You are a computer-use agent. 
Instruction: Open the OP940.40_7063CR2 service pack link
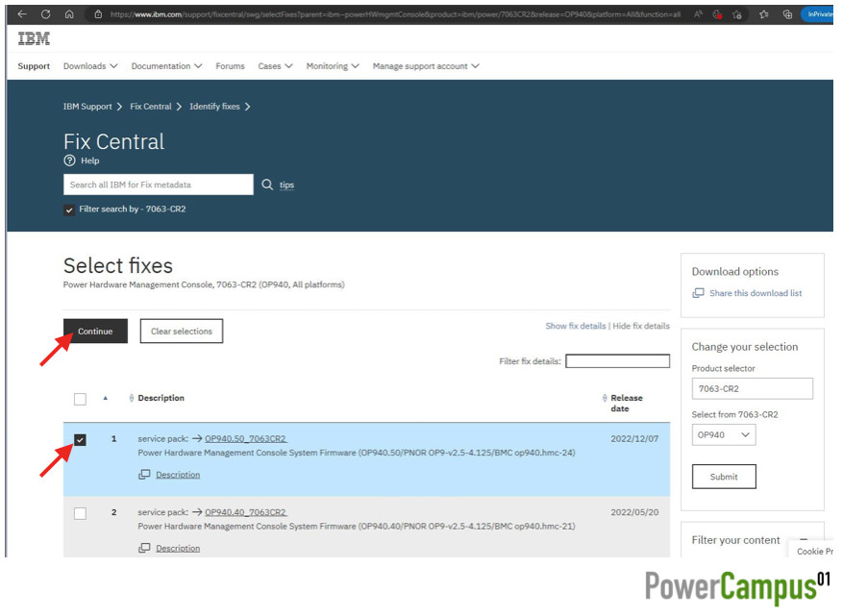pos(246,512)
